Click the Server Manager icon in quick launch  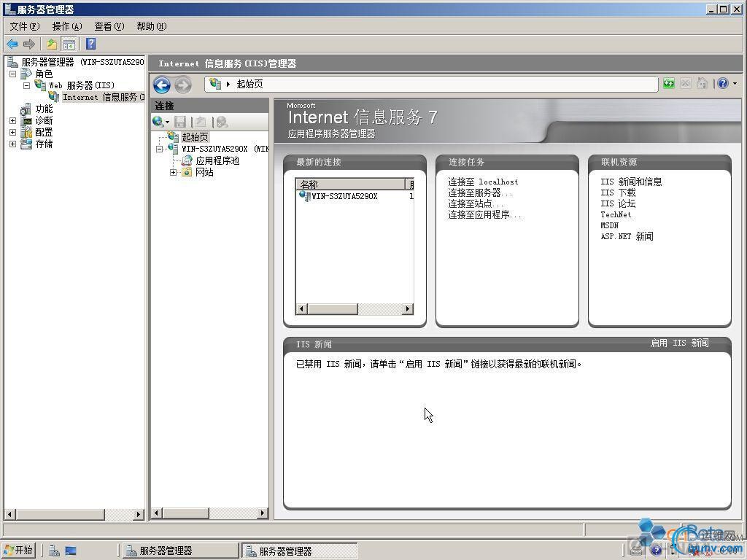click(54, 551)
